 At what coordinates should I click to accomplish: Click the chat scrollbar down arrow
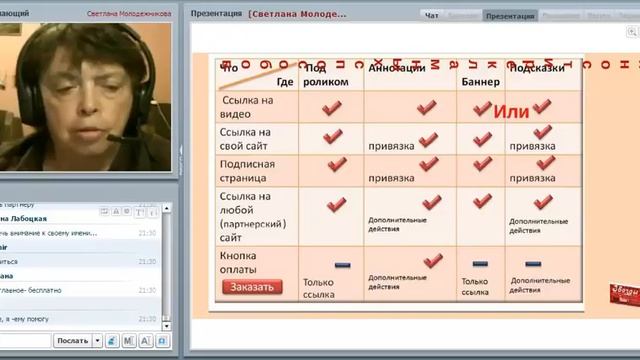coord(166,326)
